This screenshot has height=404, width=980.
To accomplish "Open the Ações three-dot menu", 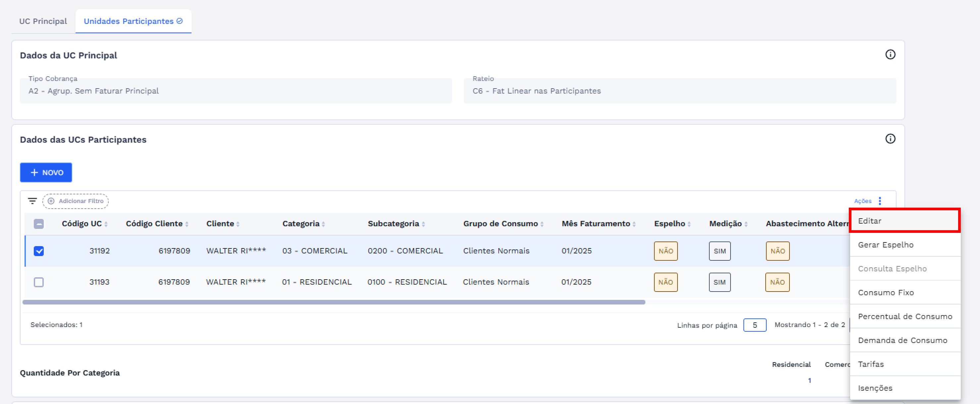I will pyautogui.click(x=880, y=201).
